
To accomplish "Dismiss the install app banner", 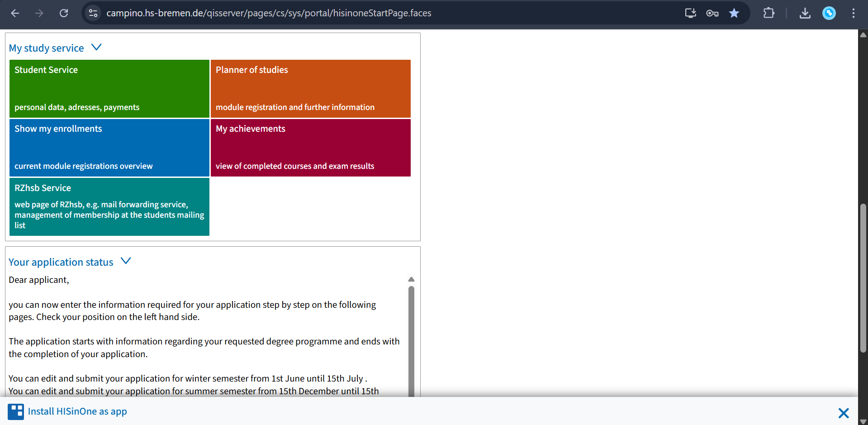I will [x=843, y=413].
